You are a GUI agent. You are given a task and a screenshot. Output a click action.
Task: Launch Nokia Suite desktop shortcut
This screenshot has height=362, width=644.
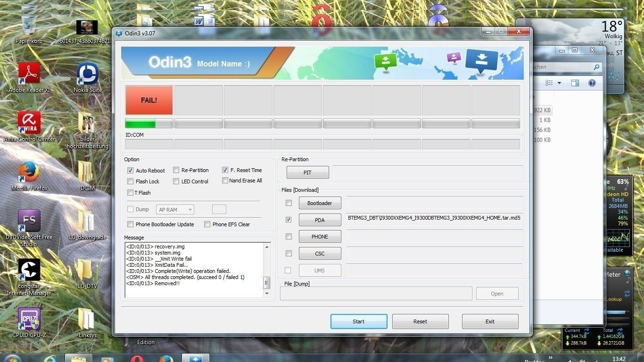[87, 78]
